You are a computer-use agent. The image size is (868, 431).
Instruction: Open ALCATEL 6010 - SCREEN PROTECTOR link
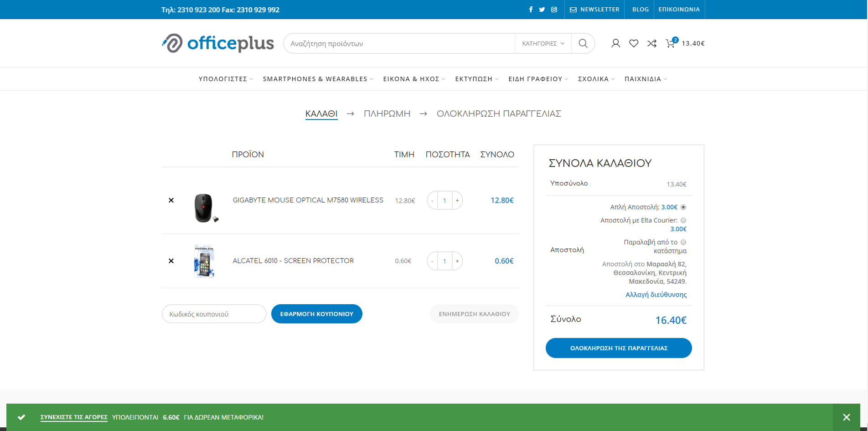click(x=293, y=261)
